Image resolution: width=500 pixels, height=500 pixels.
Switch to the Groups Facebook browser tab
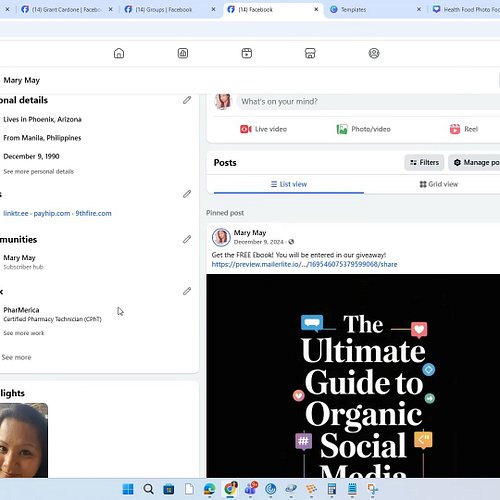(x=164, y=10)
